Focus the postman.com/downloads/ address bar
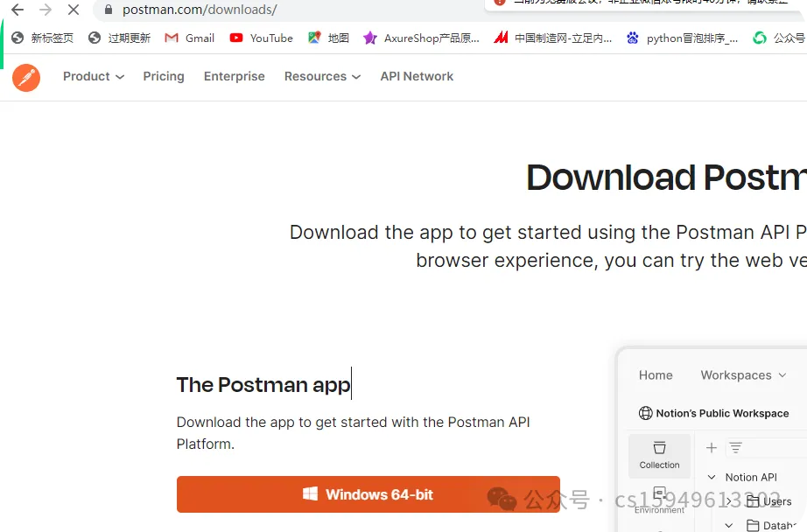This screenshot has width=807, height=532. [x=200, y=10]
